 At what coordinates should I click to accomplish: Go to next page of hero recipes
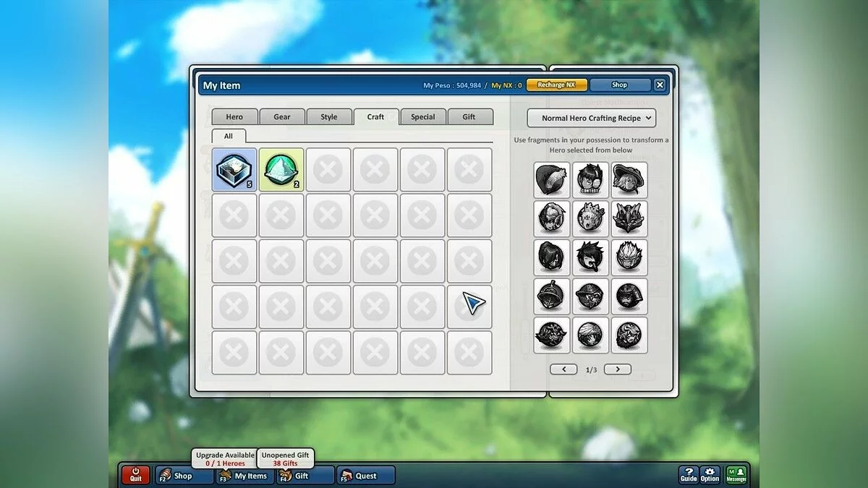617,369
